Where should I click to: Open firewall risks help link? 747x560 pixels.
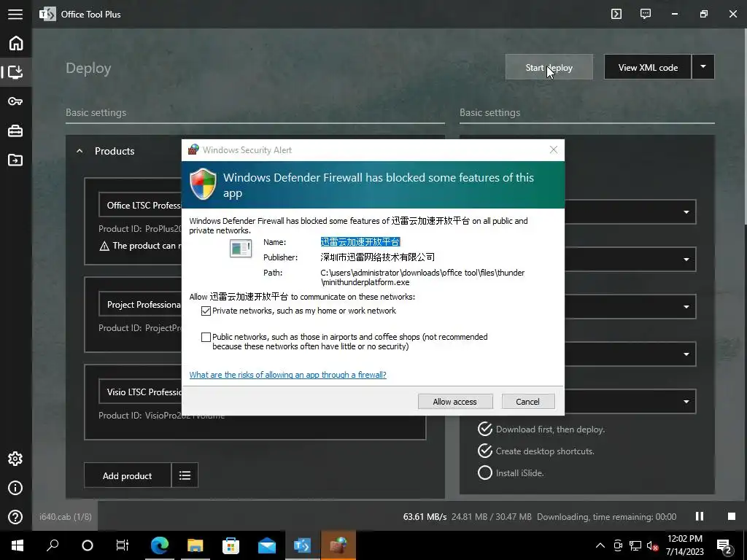[x=287, y=375]
